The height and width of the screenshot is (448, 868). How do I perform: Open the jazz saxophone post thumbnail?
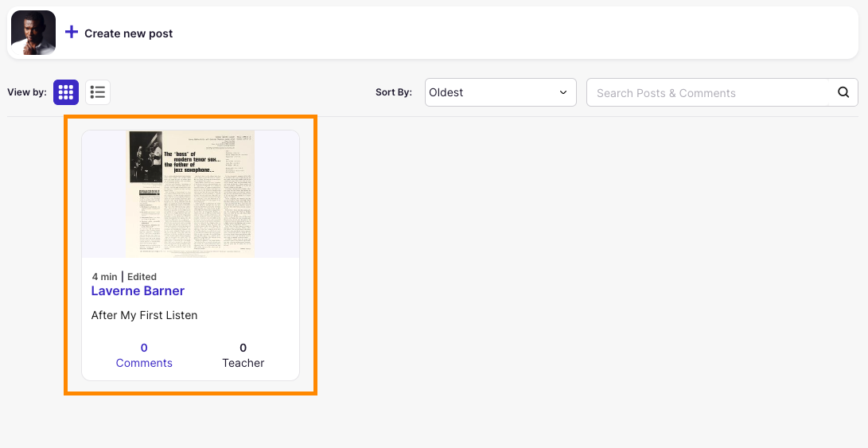(190, 194)
